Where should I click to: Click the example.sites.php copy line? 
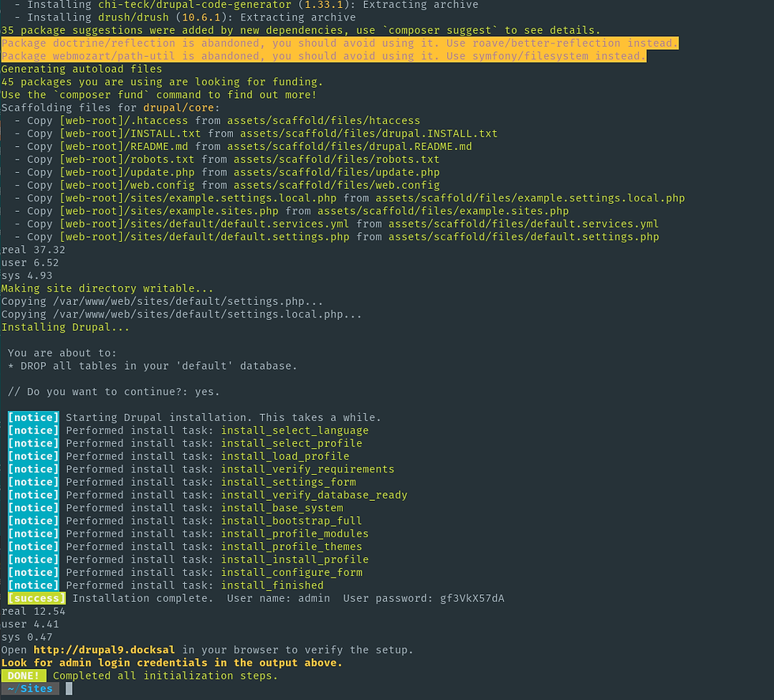(x=291, y=211)
